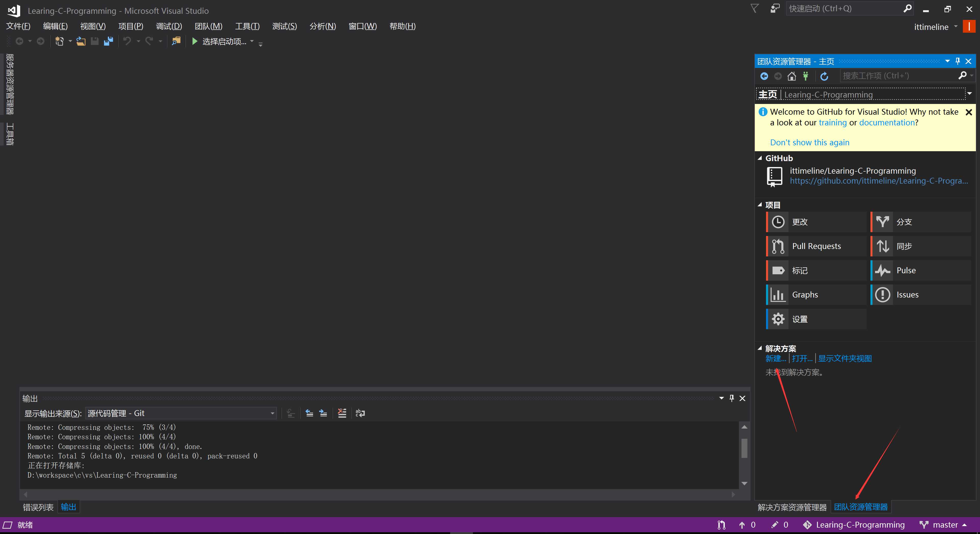Refresh the Team Explorer panel
The image size is (980, 534).
point(824,76)
